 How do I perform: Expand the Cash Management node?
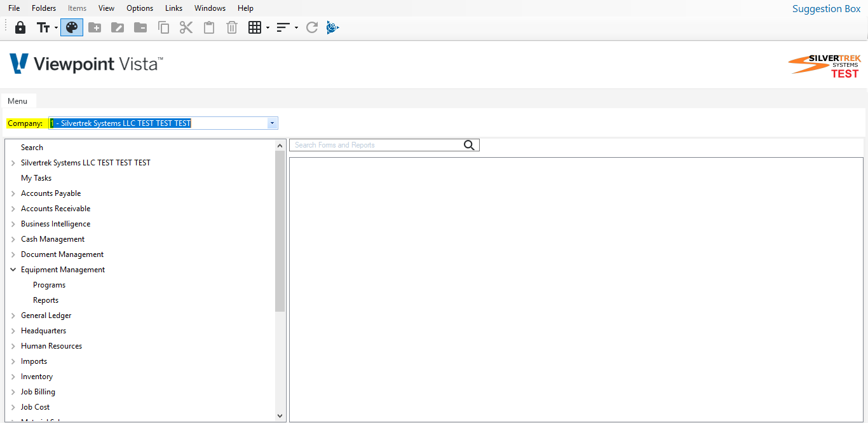(x=13, y=239)
